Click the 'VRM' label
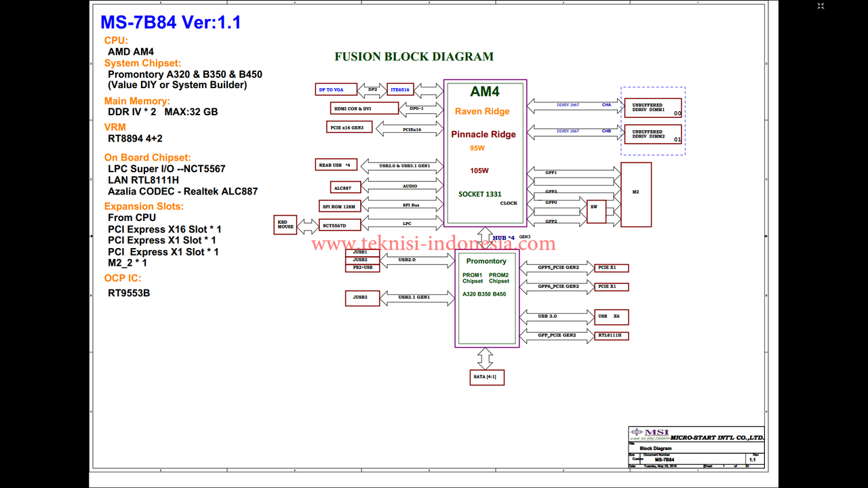The image size is (868, 488). [115, 127]
